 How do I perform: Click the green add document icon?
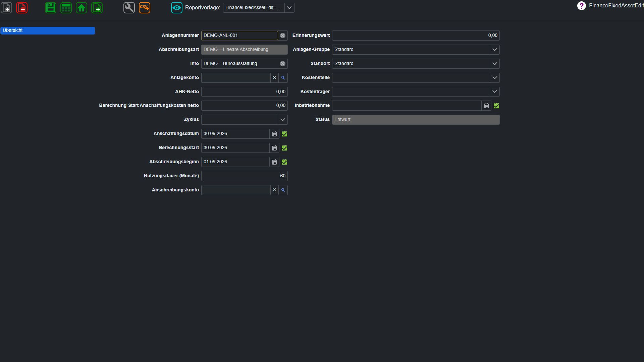(x=97, y=8)
